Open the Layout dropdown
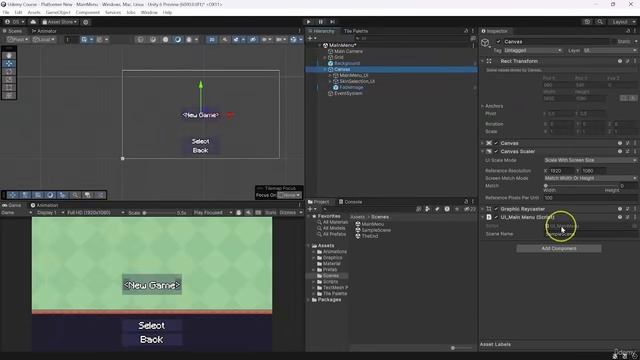Viewport: 640px width, 360px height. pyautogui.click(x=622, y=22)
